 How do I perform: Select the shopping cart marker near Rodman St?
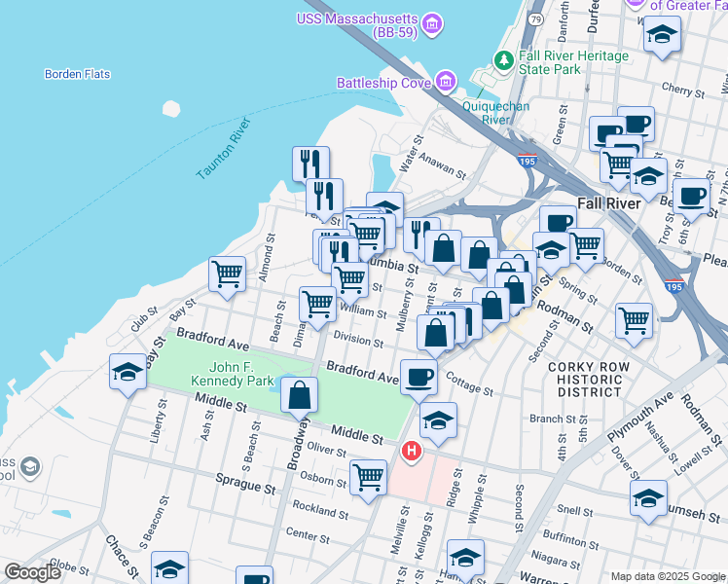634,319
